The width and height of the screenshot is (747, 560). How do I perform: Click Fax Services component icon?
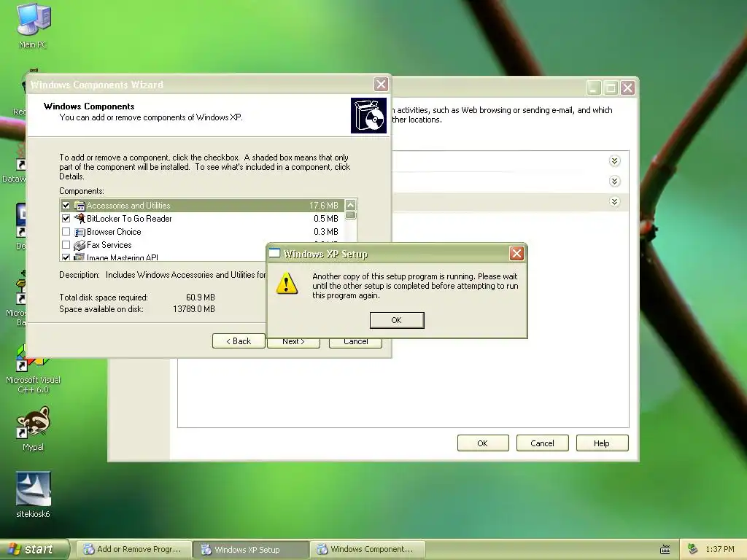click(80, 245)
